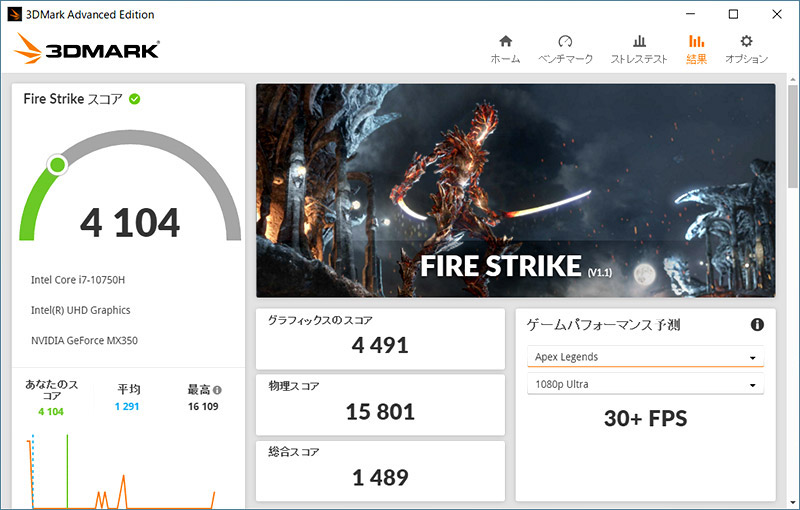800x510 pixels.
Task: Click NVIDIA GeForce MX350 text
Action: click(84, 341)
